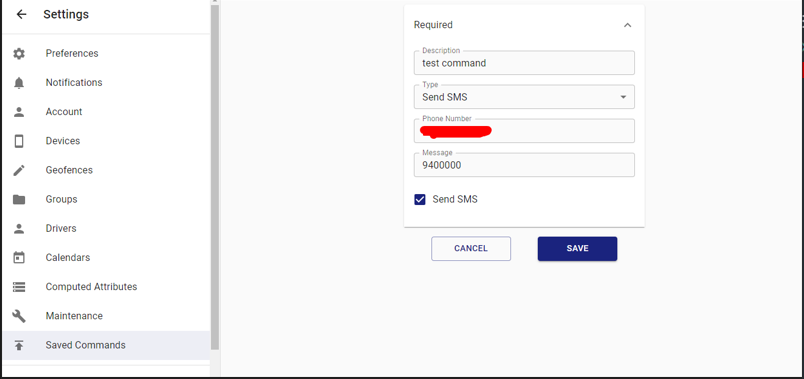Collapse the Required section chevron
This screenshot has width=804, height=379.
627,25
